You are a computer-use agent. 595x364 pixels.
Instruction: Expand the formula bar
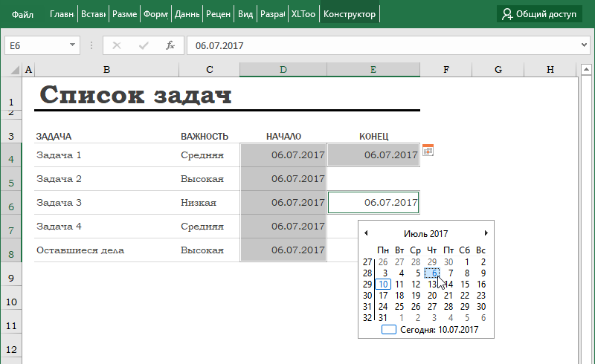583,45
